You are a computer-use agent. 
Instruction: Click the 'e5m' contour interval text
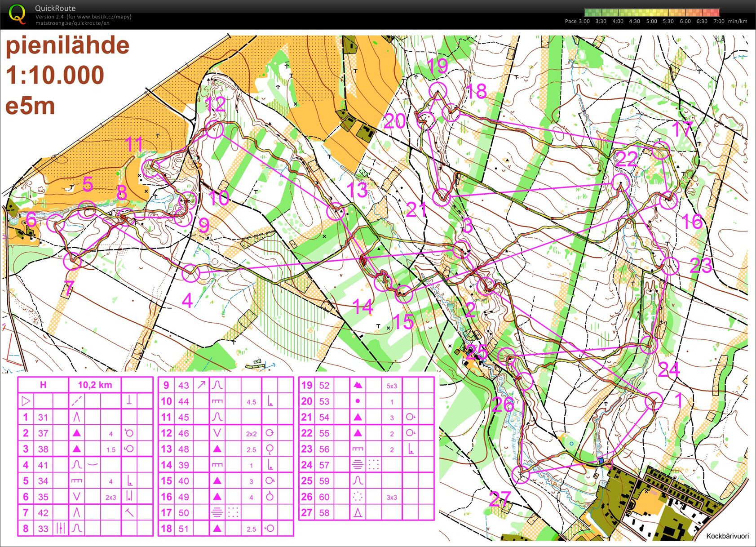point(30,106)
